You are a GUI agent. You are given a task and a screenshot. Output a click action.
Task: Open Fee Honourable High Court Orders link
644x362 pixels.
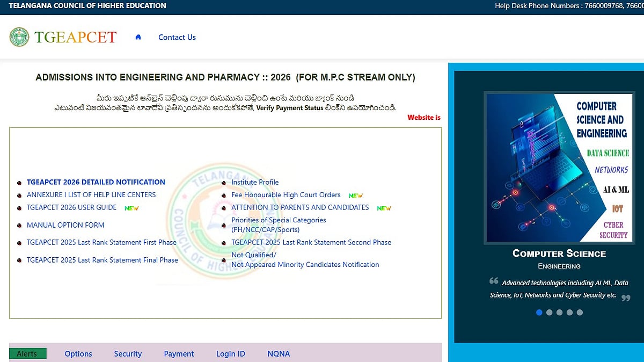(286, 195)
